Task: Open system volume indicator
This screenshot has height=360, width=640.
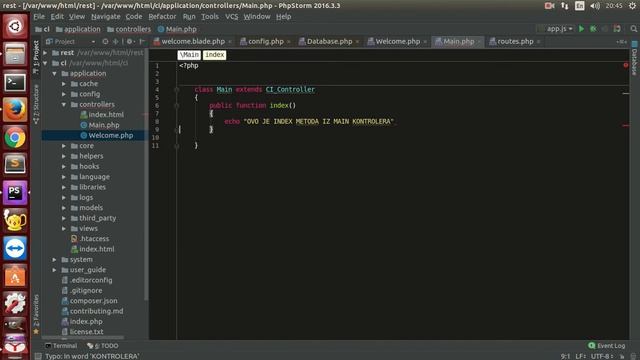Action: (x=595, y=6)
